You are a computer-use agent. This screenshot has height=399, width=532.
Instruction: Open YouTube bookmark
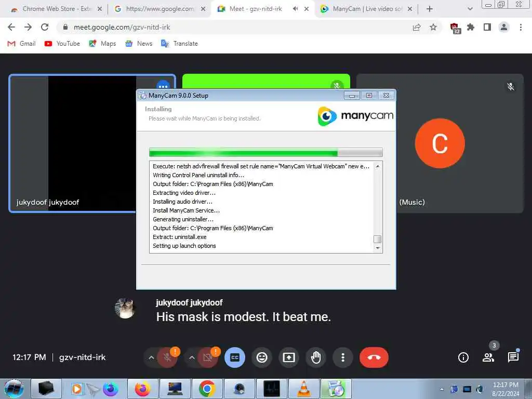click(x=62, y=44)
